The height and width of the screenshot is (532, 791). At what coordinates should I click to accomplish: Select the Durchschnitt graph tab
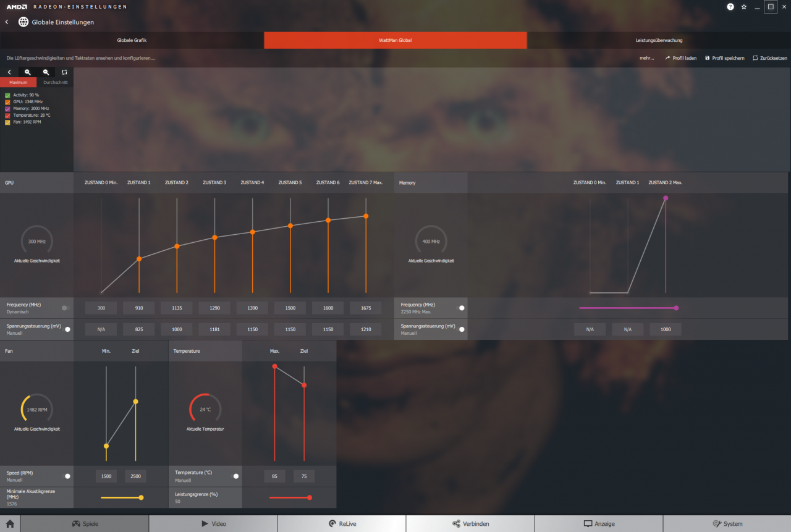pyautogui.click(x=56, y=82)
